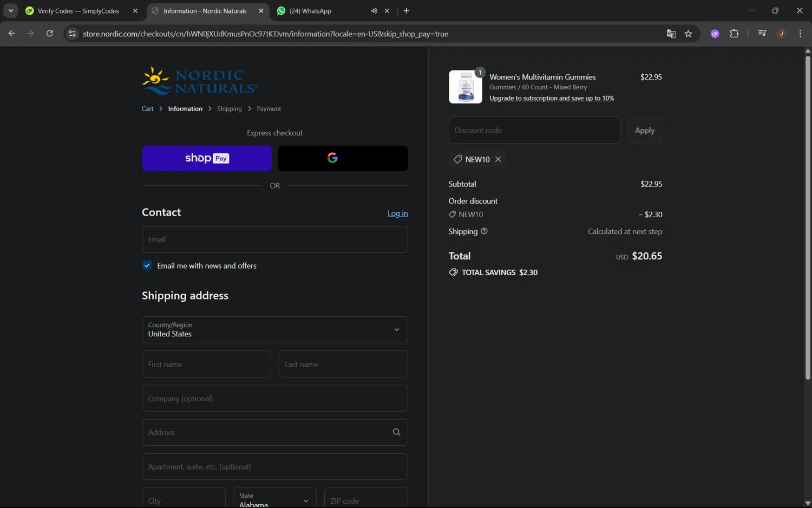Pay with Shop Pay express checkout
This screenshot has width=812, height=508.
coord(207,158)
